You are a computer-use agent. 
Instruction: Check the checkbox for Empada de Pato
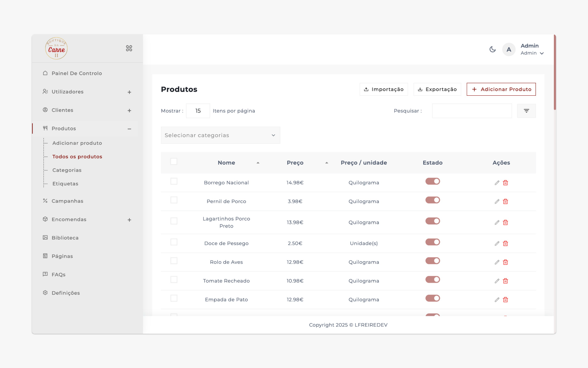pyautogui.click(x=174, y=298)
